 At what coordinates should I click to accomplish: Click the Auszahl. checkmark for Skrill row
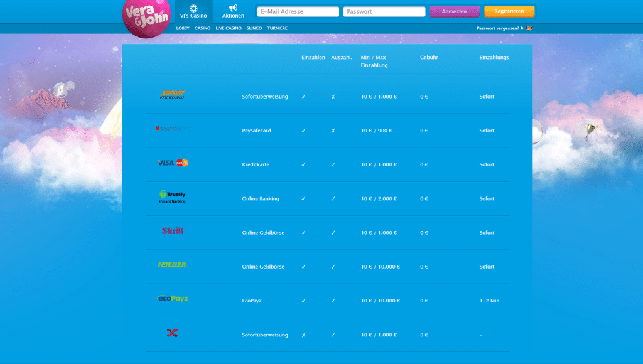click(333, 232)
